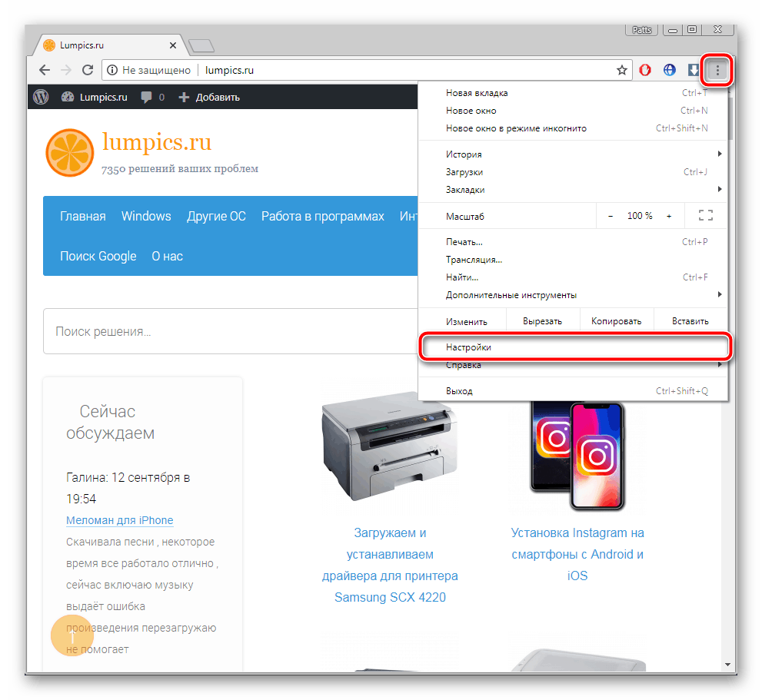Select 'Новое окно' menu entry

tap(573, 111)
